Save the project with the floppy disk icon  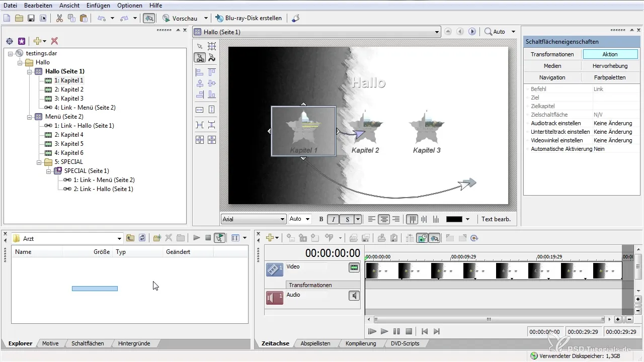31,18
